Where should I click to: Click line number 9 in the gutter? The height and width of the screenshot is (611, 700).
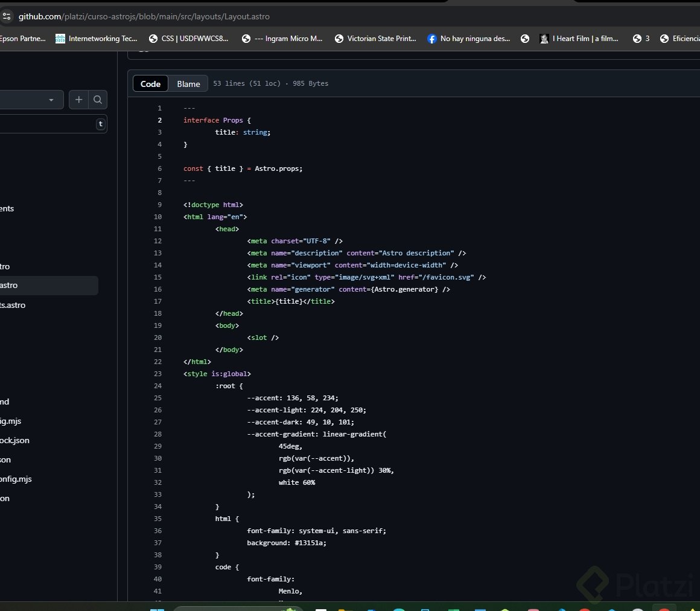pos(159,205)
